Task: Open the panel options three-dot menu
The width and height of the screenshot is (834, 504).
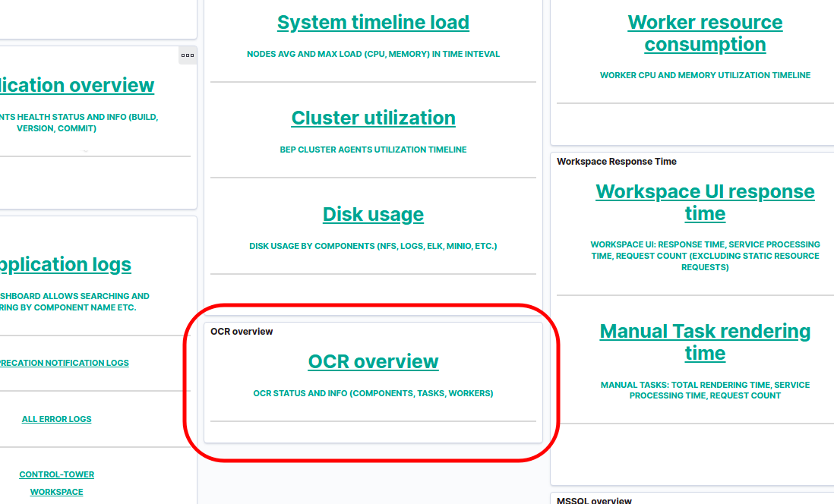Action: point(187,55)
